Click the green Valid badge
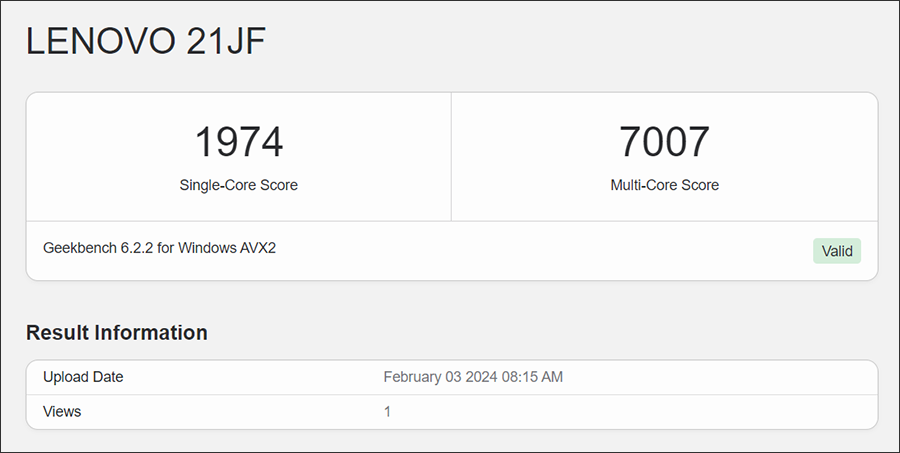Viewport: 900px width, 453px height. [837, 251]
